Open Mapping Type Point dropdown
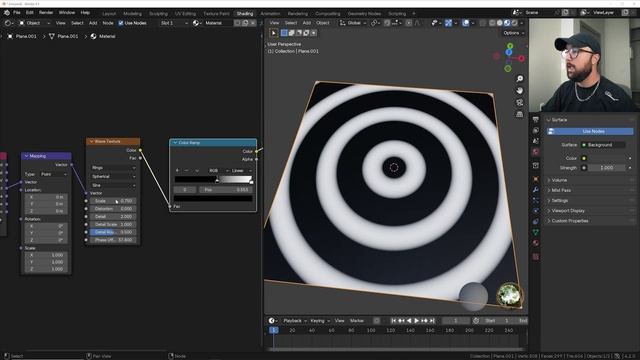The height and width of the screenshot is (360, 640). click(x=53, y=174)
